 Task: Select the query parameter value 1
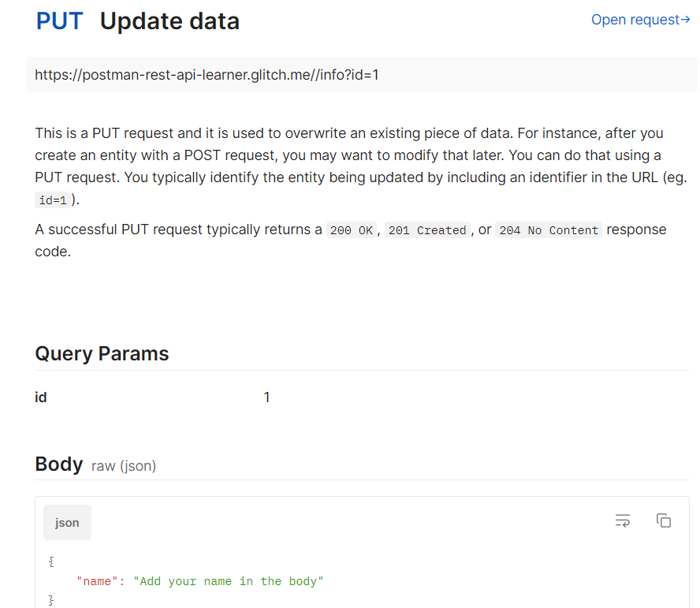267,397
